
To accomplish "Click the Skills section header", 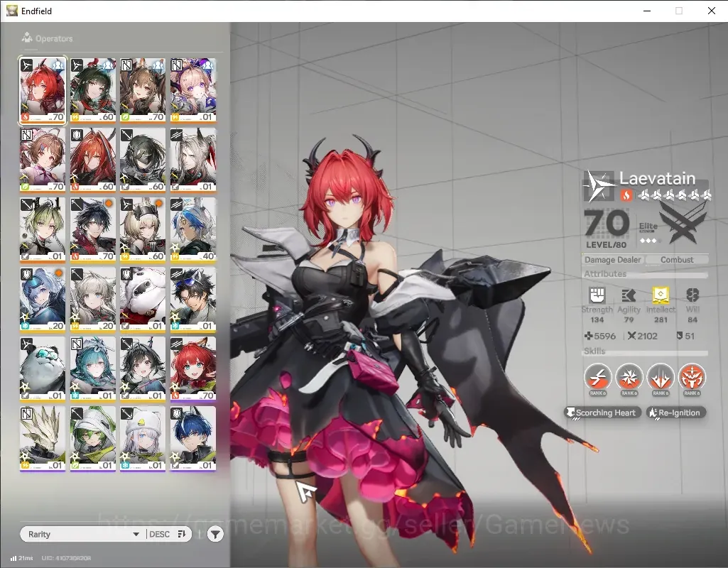I will (594, 351).
